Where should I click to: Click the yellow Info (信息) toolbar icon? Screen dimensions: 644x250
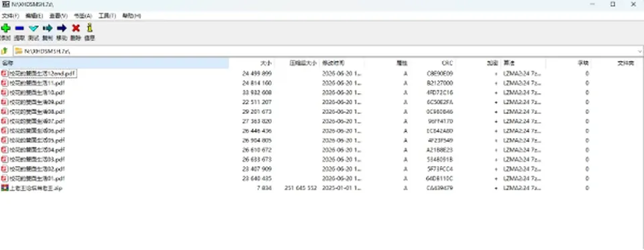tap(89, 28)
